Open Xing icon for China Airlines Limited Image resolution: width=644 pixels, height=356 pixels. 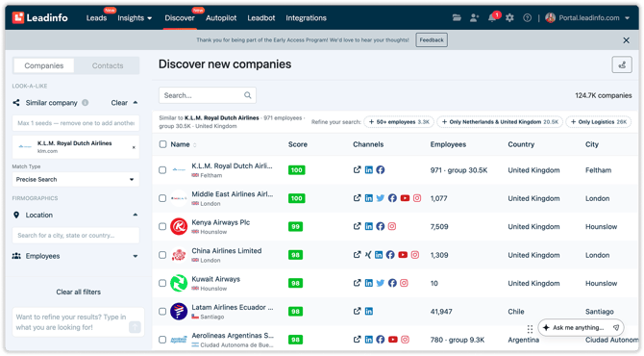[368, 255]
